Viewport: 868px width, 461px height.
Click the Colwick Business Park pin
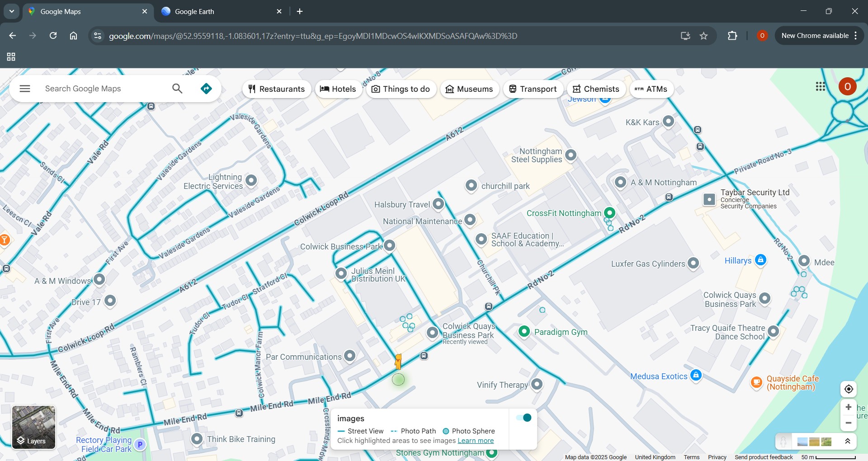tap(390, 245)
